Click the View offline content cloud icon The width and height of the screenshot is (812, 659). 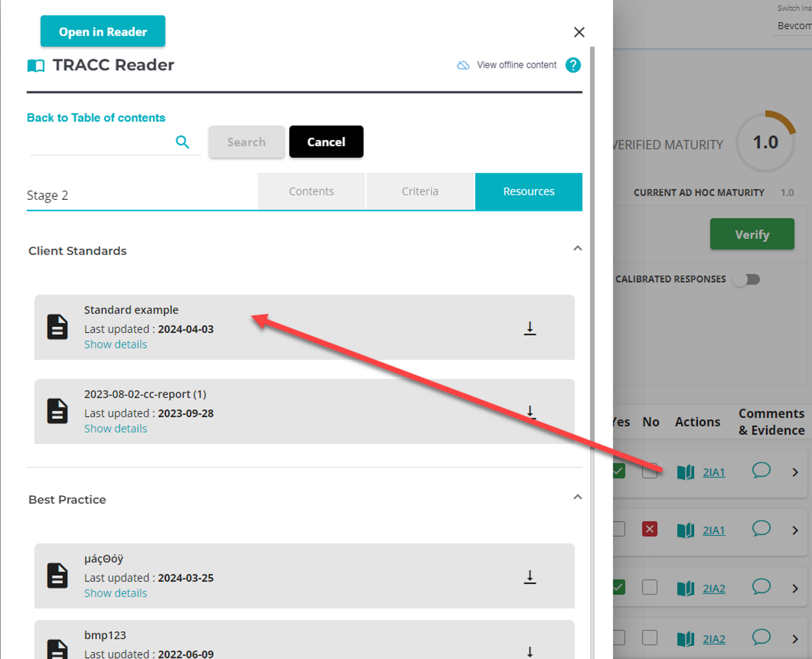coord(463,65)
